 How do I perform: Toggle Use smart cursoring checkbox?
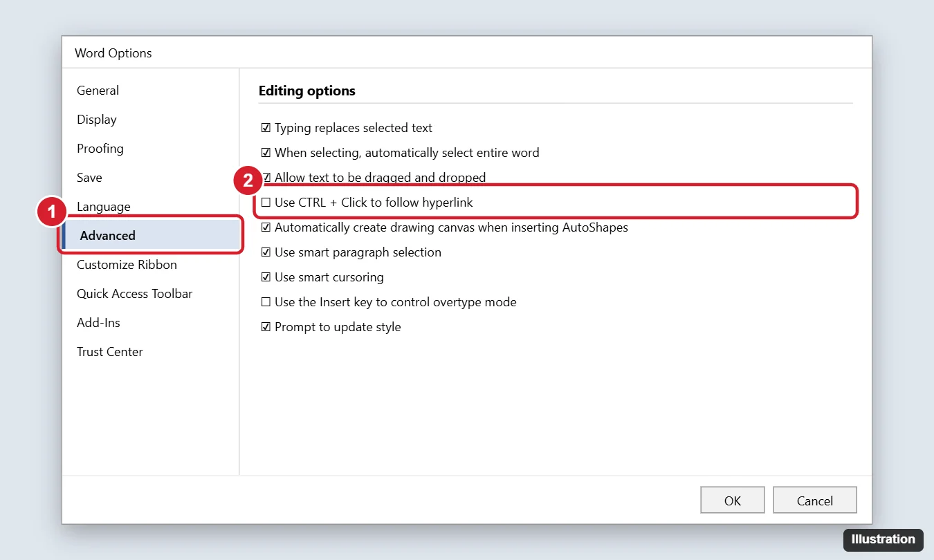point(266,277)
